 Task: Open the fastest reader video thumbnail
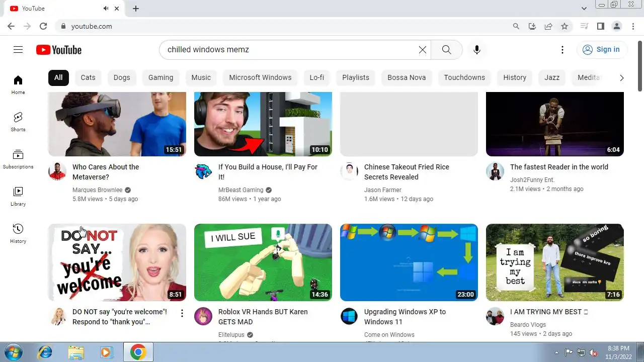(x=555, y=124)
